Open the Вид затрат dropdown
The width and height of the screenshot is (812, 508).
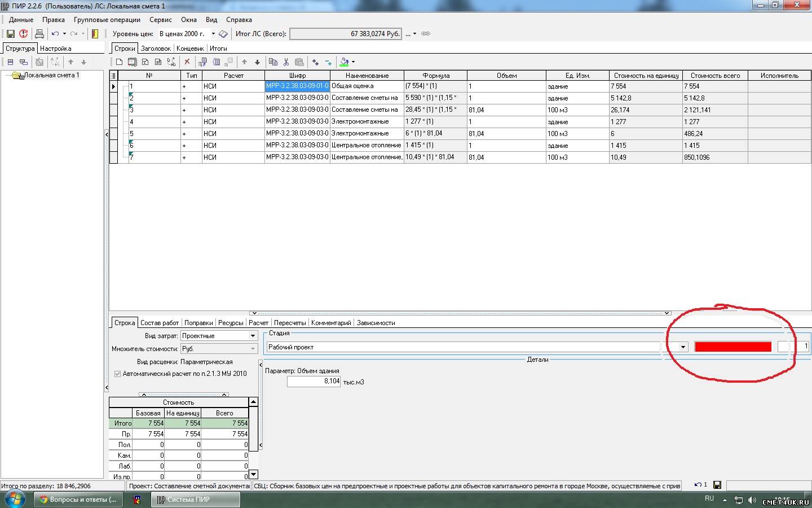pyautogui.click(x=253, y=336)
